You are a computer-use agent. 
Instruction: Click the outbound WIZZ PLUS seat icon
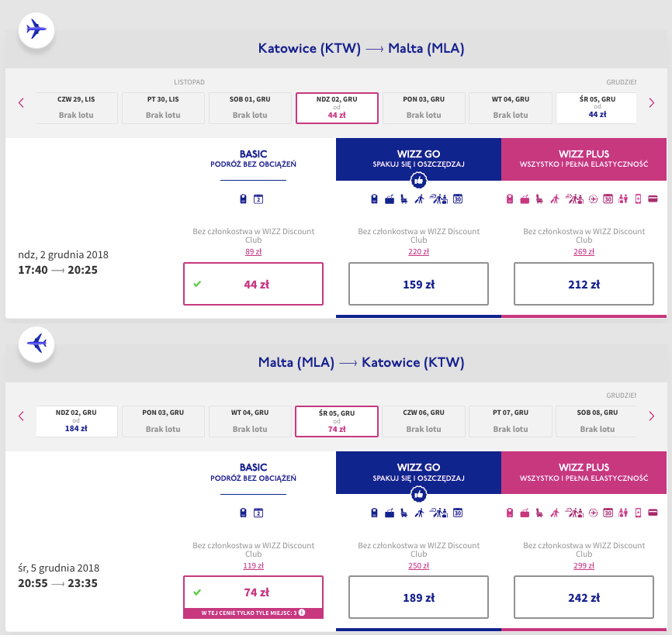coord(539,199)
